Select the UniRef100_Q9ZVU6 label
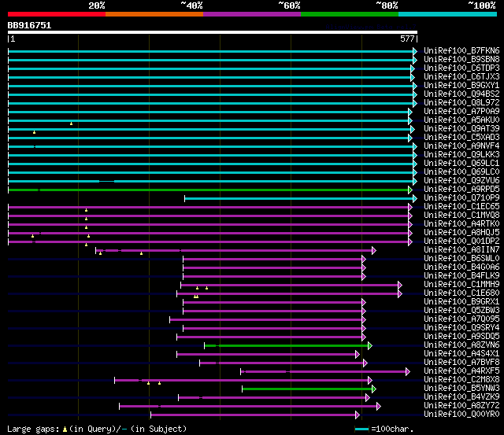Viewport: 504px width, 435px height. click(x=461, y=181)
